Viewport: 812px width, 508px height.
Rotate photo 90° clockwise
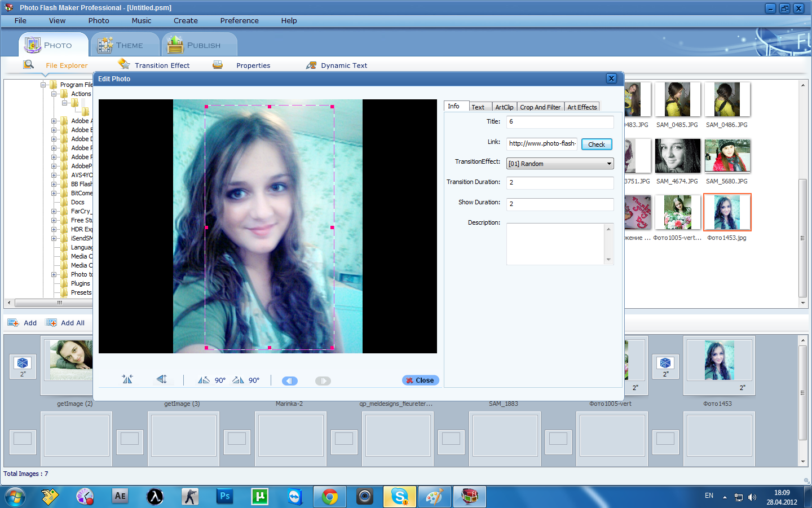pos(246,380)
